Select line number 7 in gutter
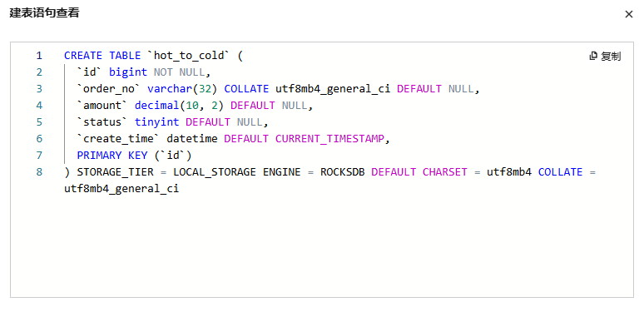The width and height of the screenshot is (644, 312). coord(39,156)
